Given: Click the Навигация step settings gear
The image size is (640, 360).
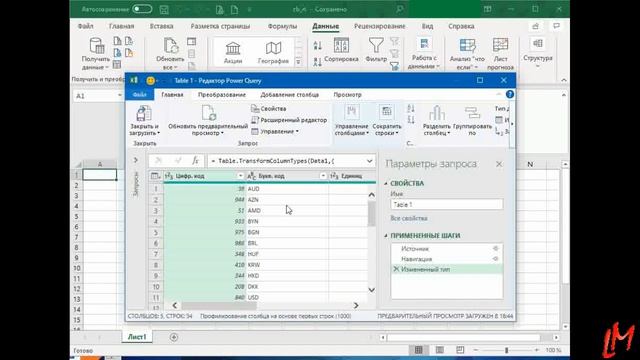Looking at the screenshot, I should point(496,259).
